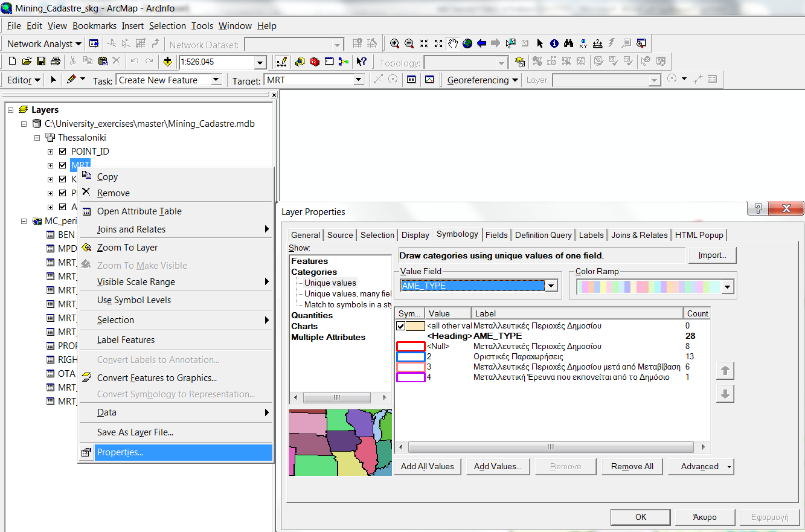
Task: Toggle the all other values checkbox
Action: tap(401, 326)
